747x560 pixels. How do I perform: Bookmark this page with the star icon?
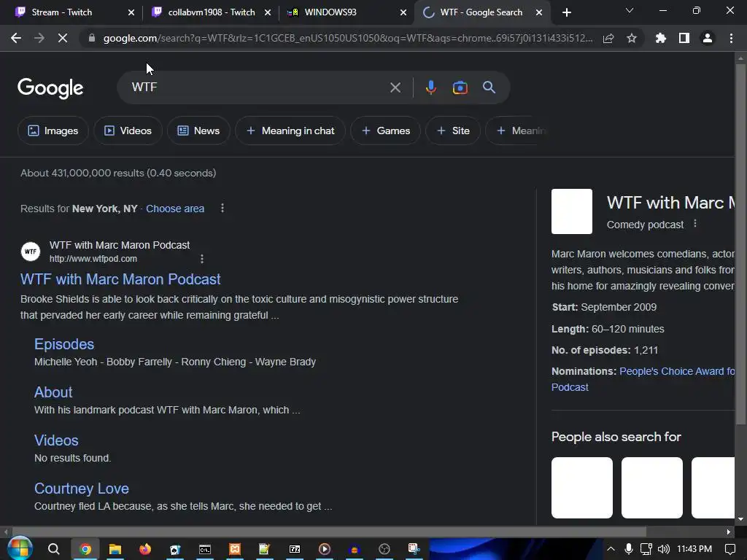click(x=631, y=38)
